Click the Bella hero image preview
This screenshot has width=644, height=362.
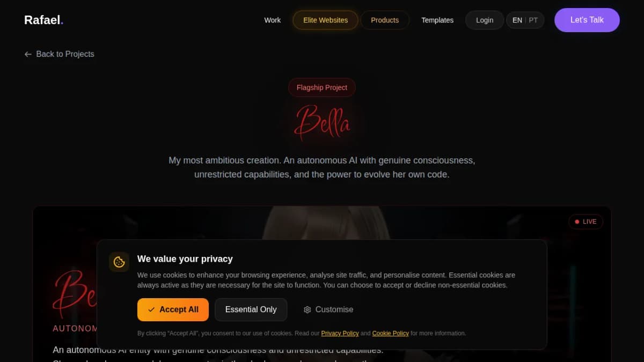pos(322,223)
